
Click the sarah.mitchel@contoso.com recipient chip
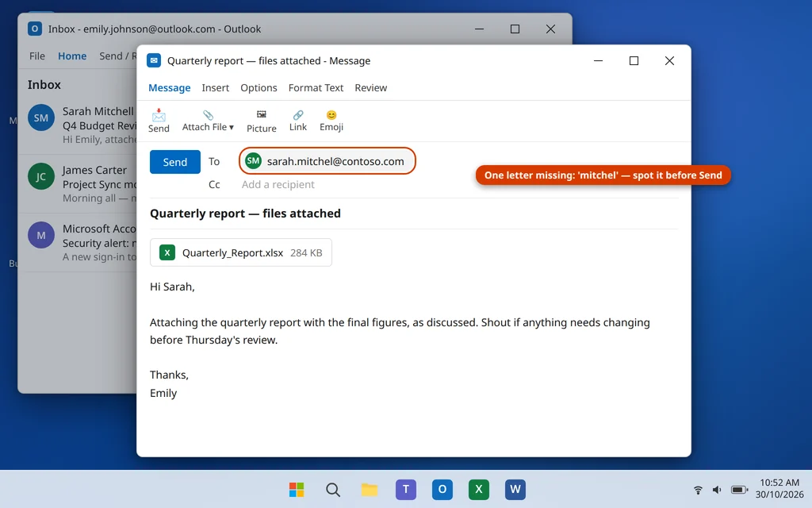(x=327, y=160)
